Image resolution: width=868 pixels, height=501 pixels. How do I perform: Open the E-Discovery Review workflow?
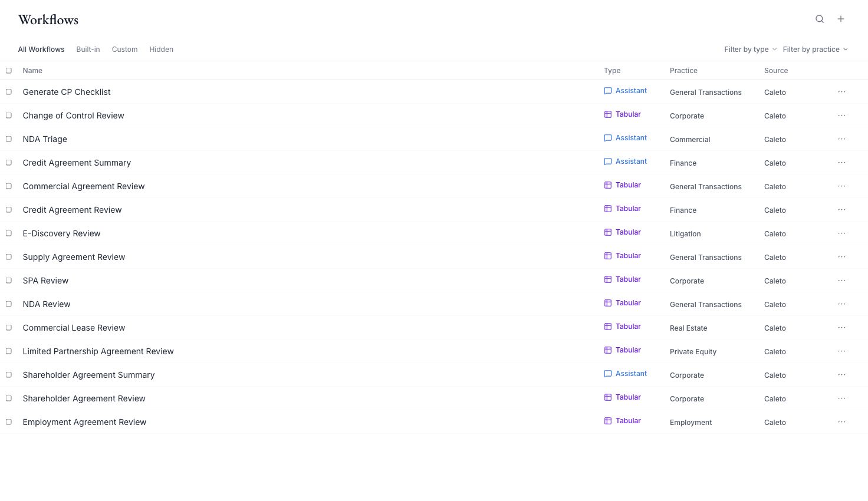(61, 233)
